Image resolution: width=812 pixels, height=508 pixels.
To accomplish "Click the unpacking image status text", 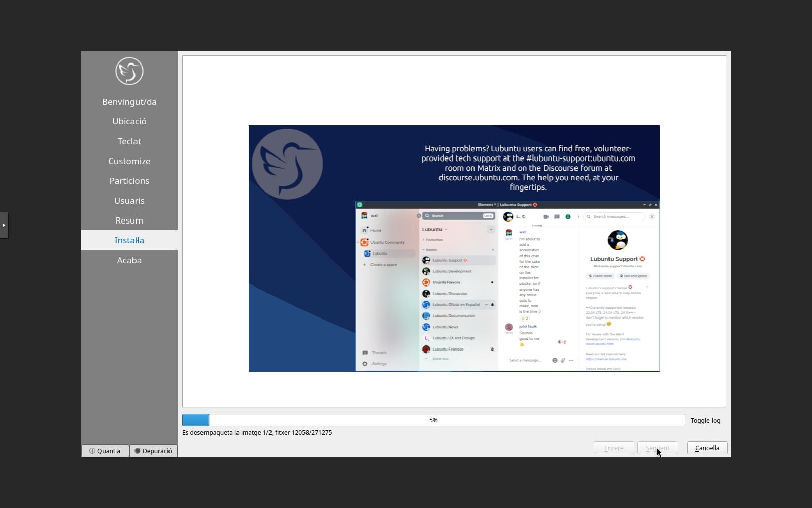I will pyautogui.click(x=257, y=433).
